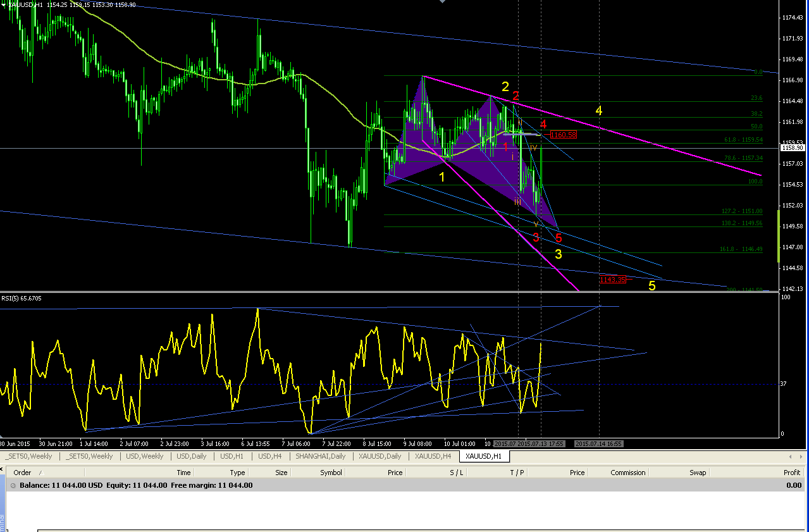Click the Balance: 11 044.00 USD summary row

click(x=405, y=485)
